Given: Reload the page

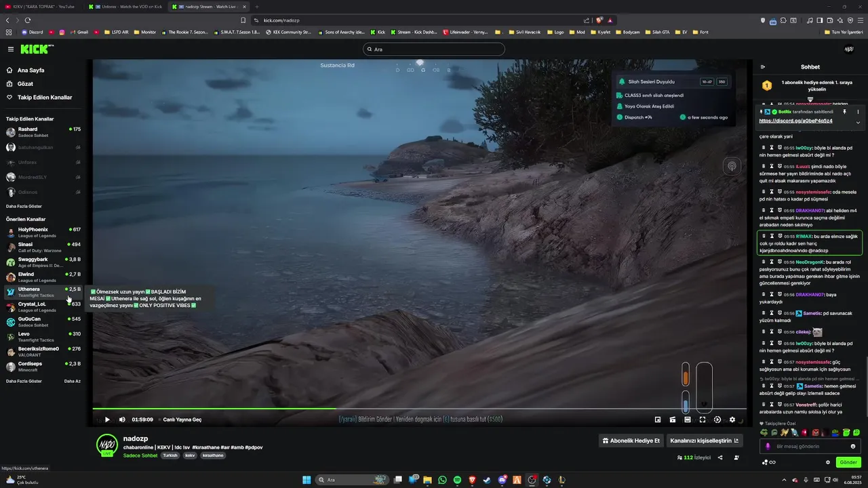Looking at the screenshot, I should click(28, 20).
